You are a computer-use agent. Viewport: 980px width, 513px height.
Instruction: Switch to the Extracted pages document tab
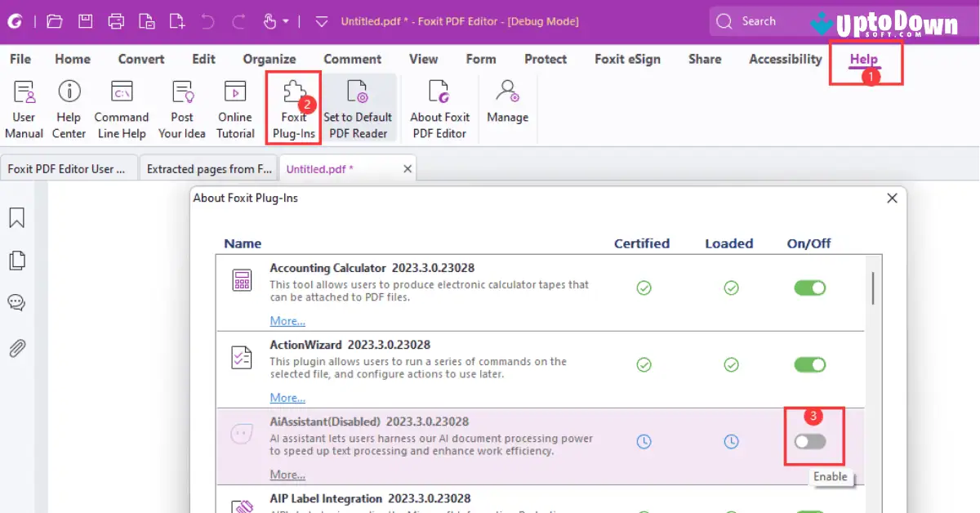tap(208, 168)
